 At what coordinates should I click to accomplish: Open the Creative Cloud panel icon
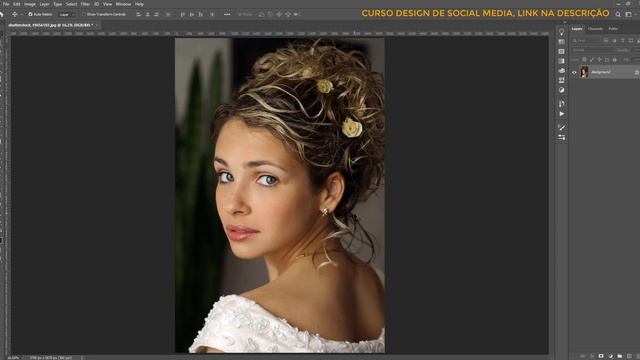(x=562, y=71)
